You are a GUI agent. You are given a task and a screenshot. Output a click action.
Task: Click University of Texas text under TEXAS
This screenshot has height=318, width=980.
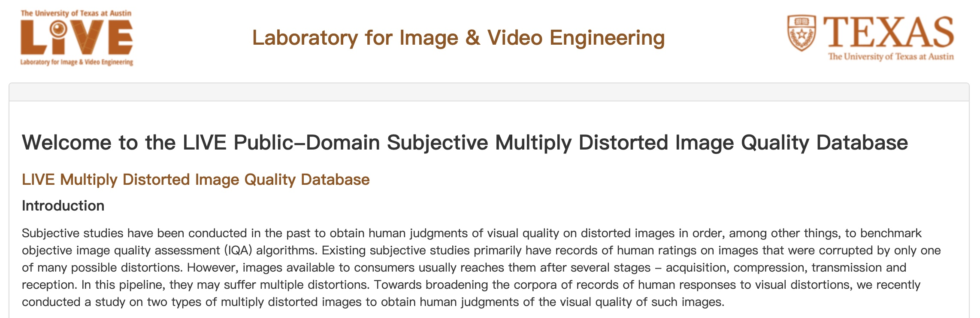click(x=891, y=57)
